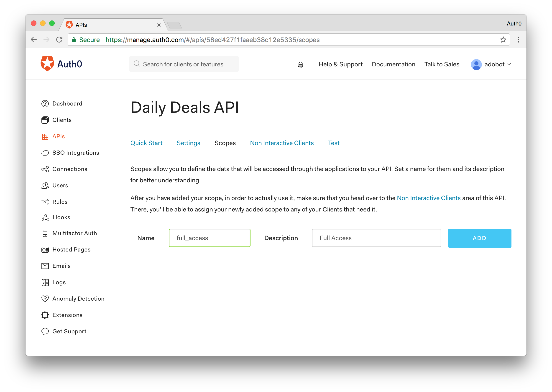Click the notification bell icon
The height and width of the screenshot is (392, 552).
tap(300, 65)
